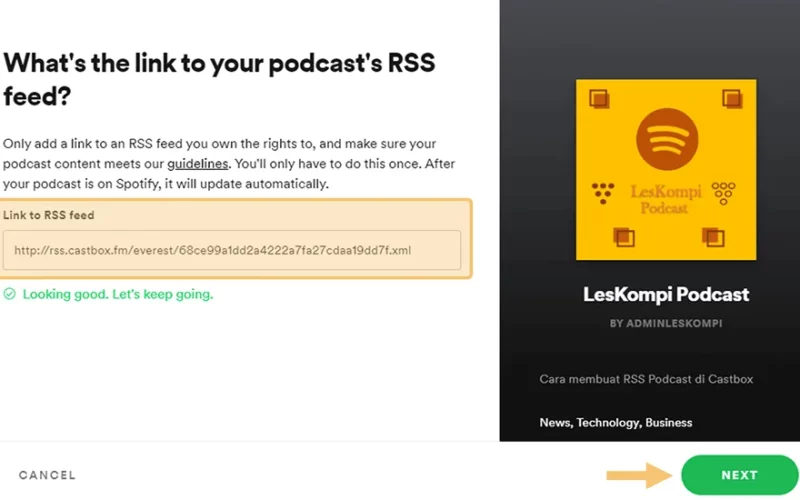Click the Cara membuat RSS Podcast description
The height and width of the screenshot is (500, 800).
646,379
